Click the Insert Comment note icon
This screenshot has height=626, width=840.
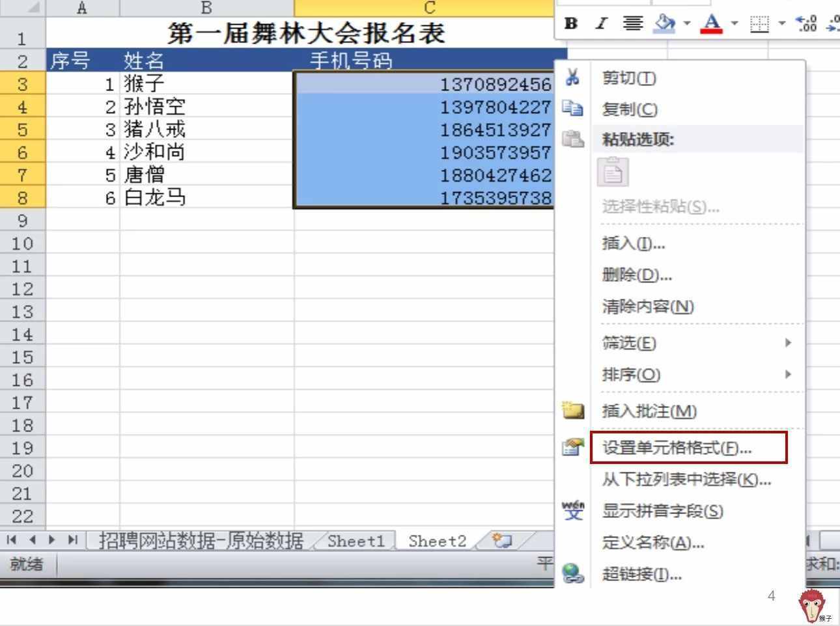click(573, 410)
